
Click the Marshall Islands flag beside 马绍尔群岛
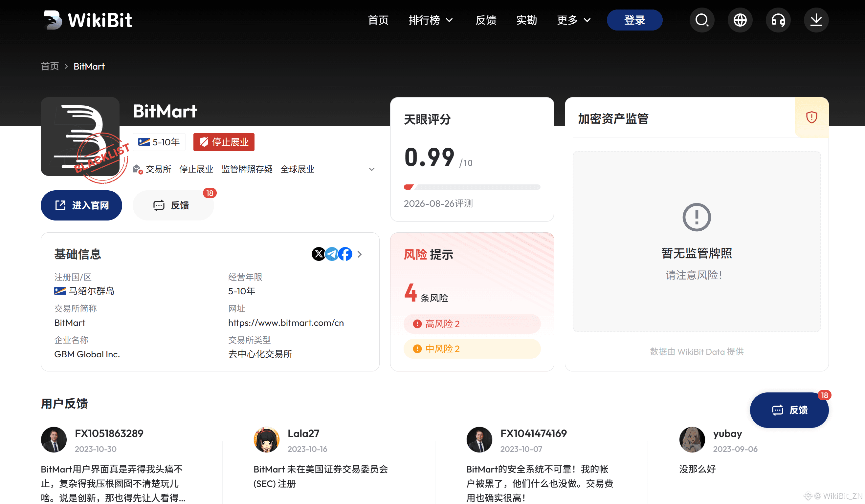[60, 291]
